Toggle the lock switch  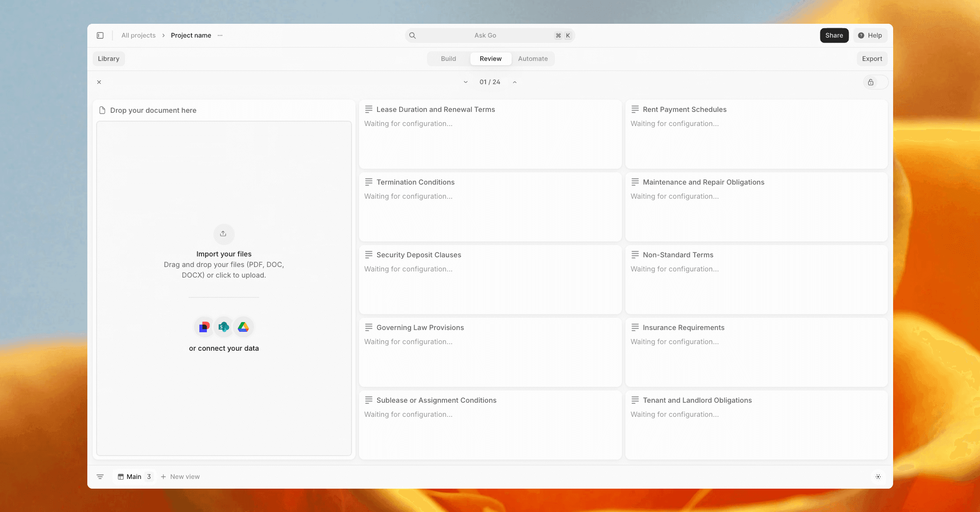(x=875, y=82)
